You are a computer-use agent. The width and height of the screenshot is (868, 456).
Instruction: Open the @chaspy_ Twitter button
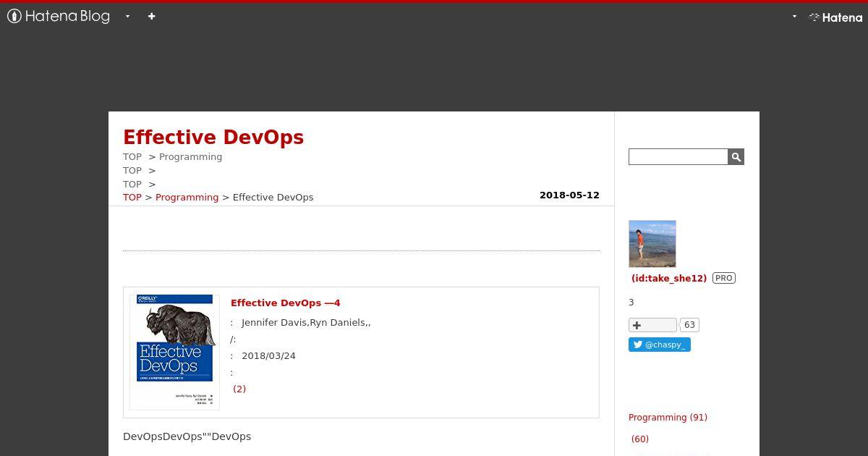click(x=660, y=345)
